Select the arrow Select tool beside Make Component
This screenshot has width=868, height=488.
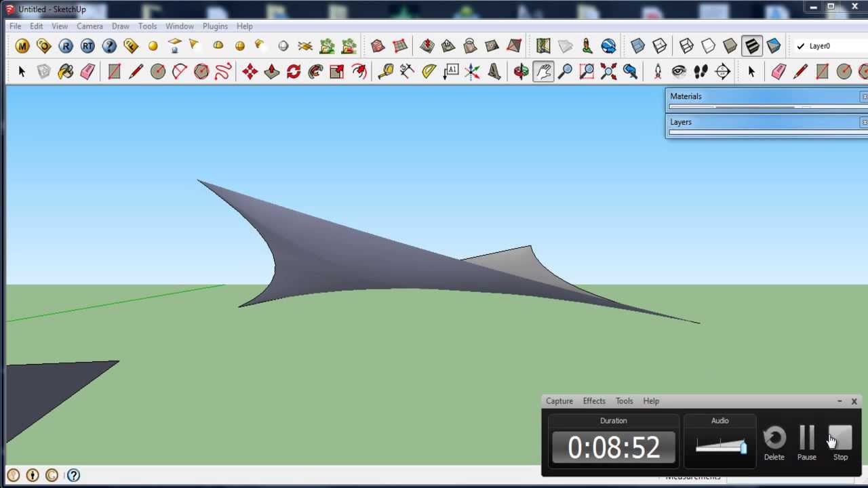pos(22,71)
